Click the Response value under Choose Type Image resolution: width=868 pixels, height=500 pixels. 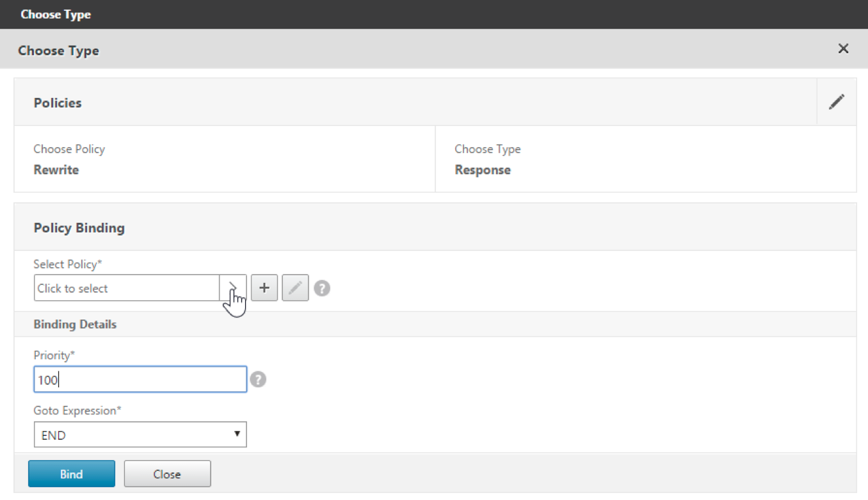(x=483, y=170)
